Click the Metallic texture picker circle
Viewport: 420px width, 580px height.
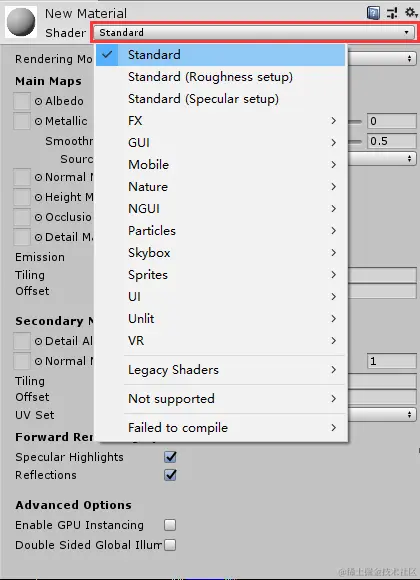point(38,121)
